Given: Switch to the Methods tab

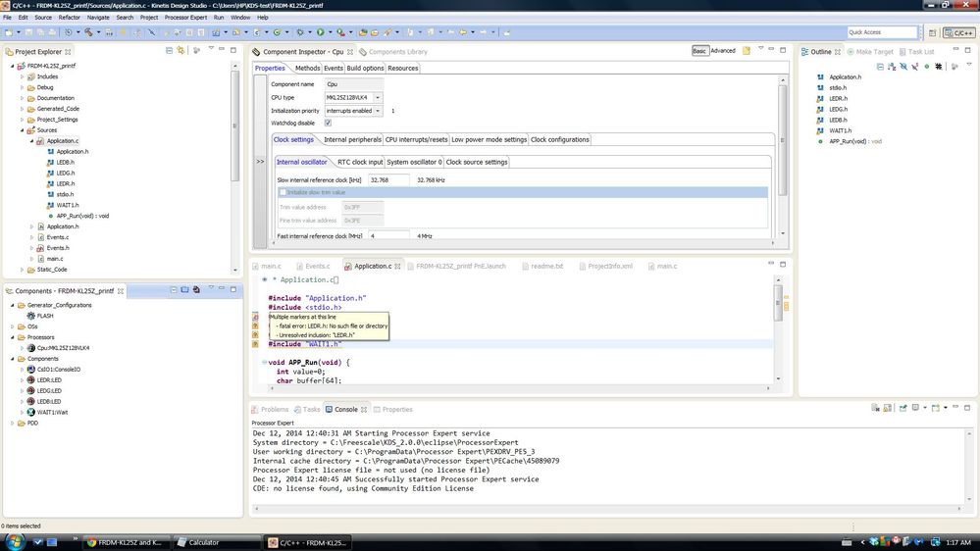Looking at the screenshot, I should point(307,68).
